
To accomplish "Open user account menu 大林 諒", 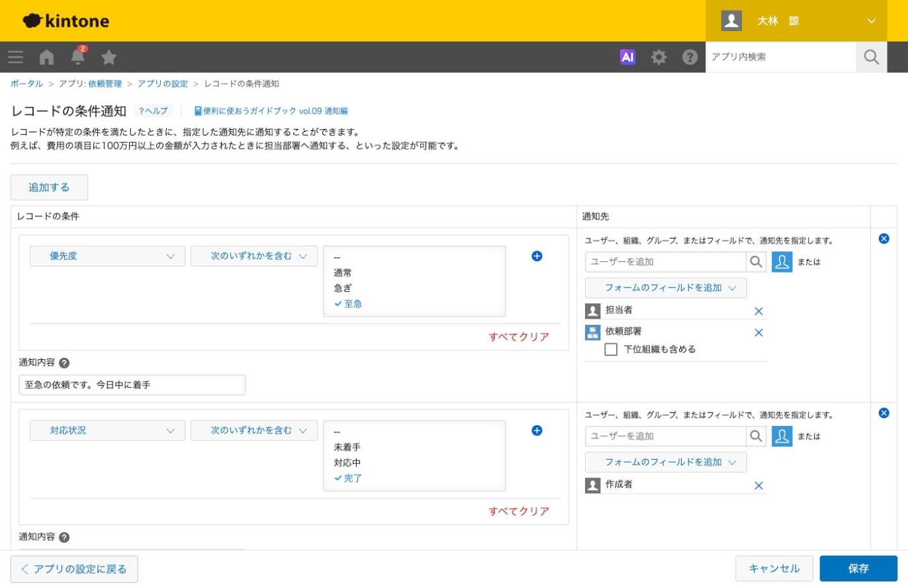I will coord(796,21).
